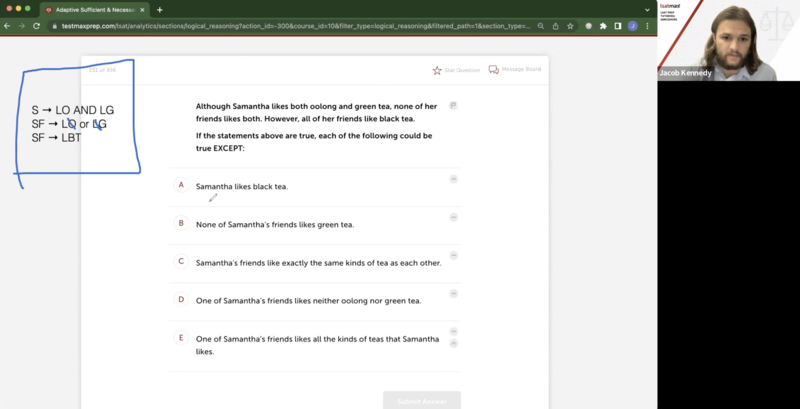Click the flag icon beside the question text
The width and height of the screenshot is (800, 409).
coord(453,105)
